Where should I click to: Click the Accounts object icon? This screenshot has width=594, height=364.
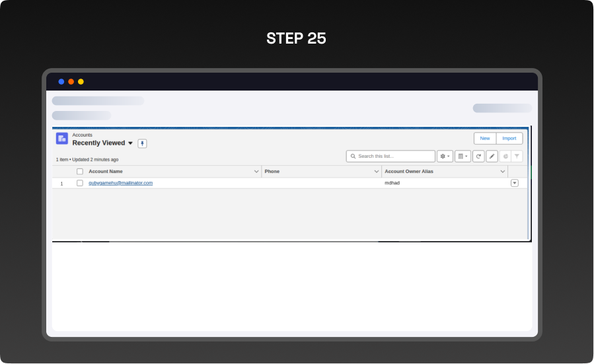click(62, 139)
